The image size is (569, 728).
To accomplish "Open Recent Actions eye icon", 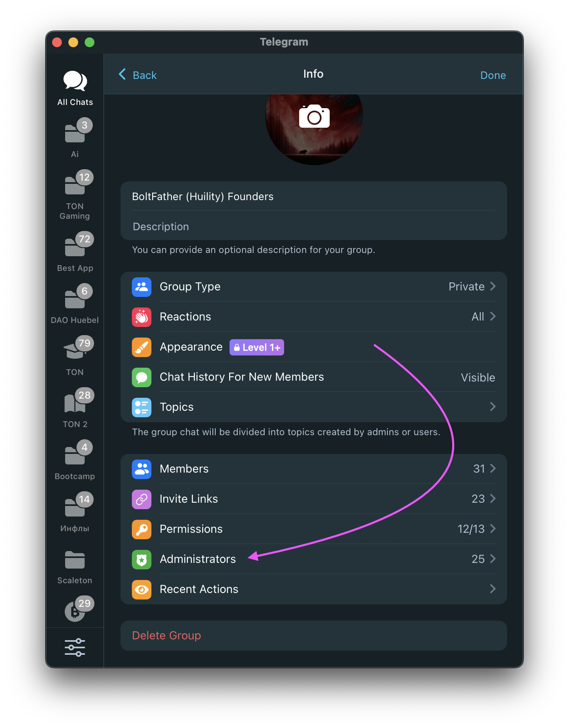I will point(142,589).
